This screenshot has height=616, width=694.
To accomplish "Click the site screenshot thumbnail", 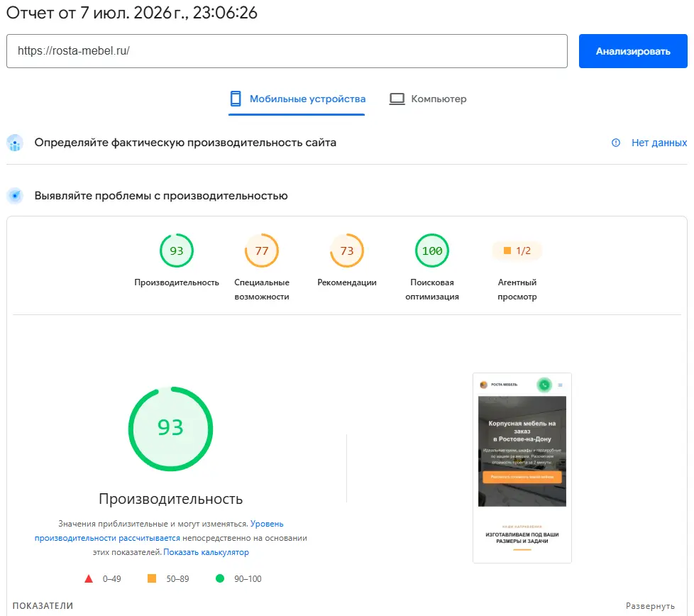I will click(522, 468).
